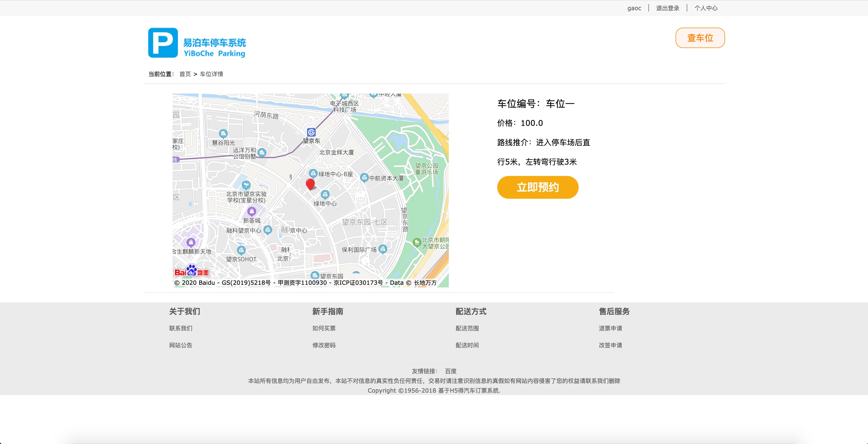
Task: Click the 立即预约 reserve button
Action: (x=538, y=187)
